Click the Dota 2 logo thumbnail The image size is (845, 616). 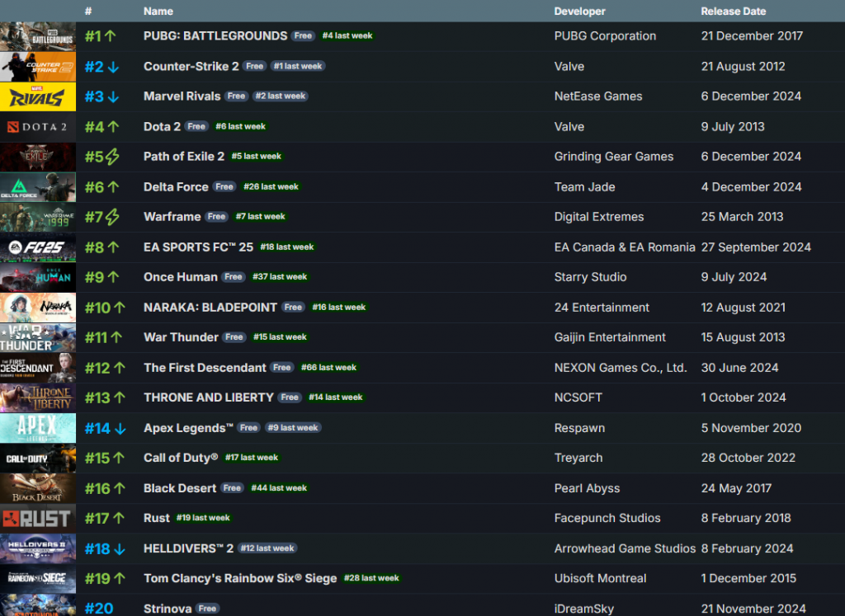38,127
